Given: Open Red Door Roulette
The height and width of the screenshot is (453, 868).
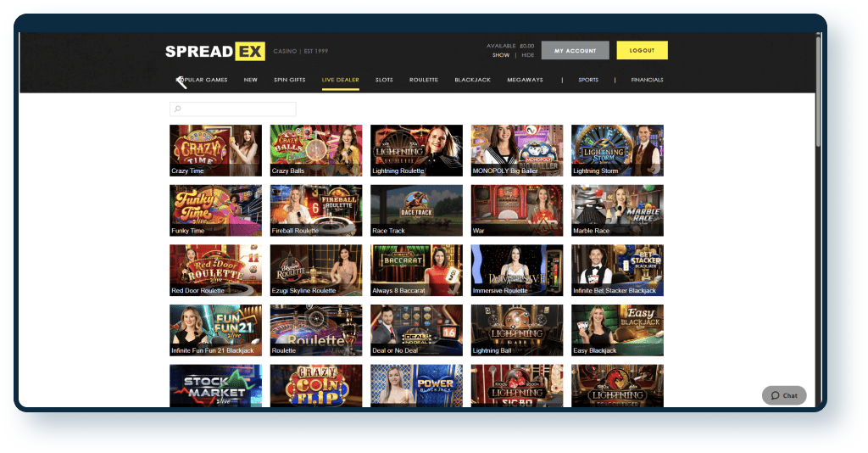Looking at the screenshot, I should (x=216, y=271).
